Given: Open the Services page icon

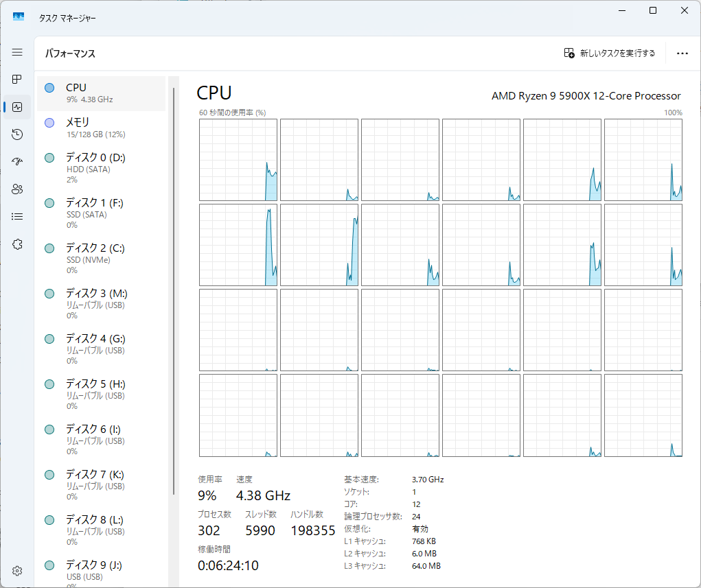Looking at the screenshot, I should coord(17,244).
